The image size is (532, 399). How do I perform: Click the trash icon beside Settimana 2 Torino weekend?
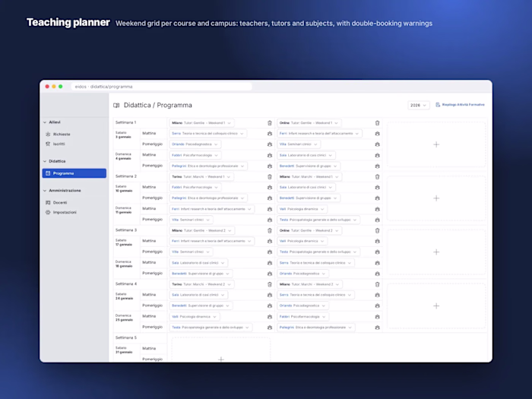click(x=270, y=177)
